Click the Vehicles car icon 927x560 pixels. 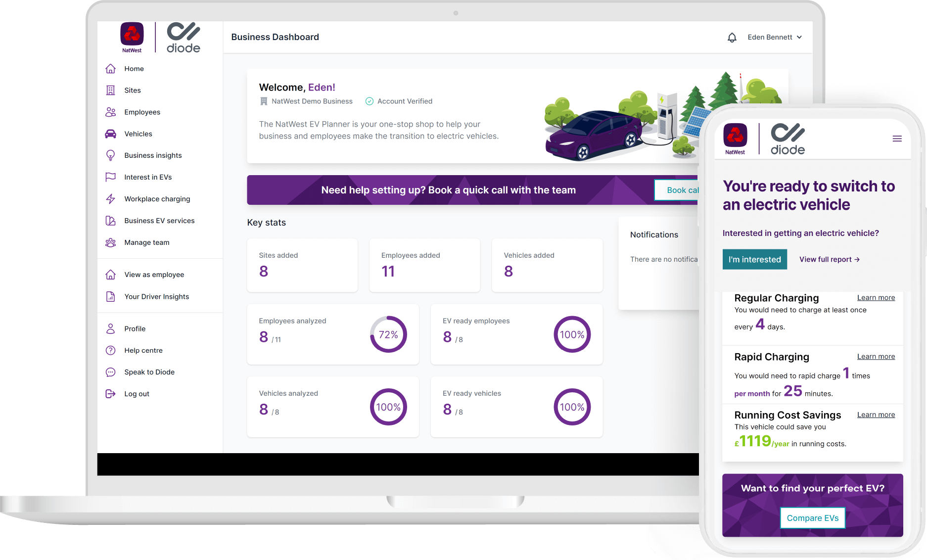(111, 134)
